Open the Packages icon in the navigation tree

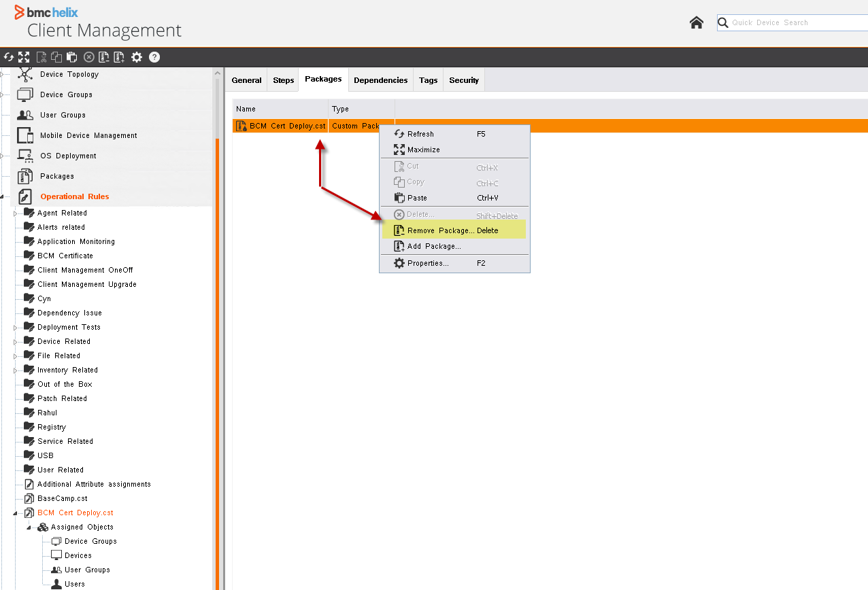[x=25, y=176]
